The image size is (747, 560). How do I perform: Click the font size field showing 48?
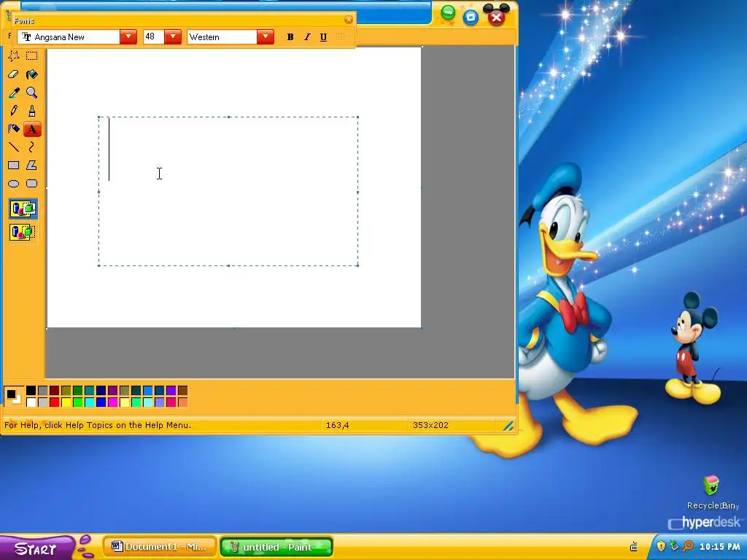click(x=154, y=37)
